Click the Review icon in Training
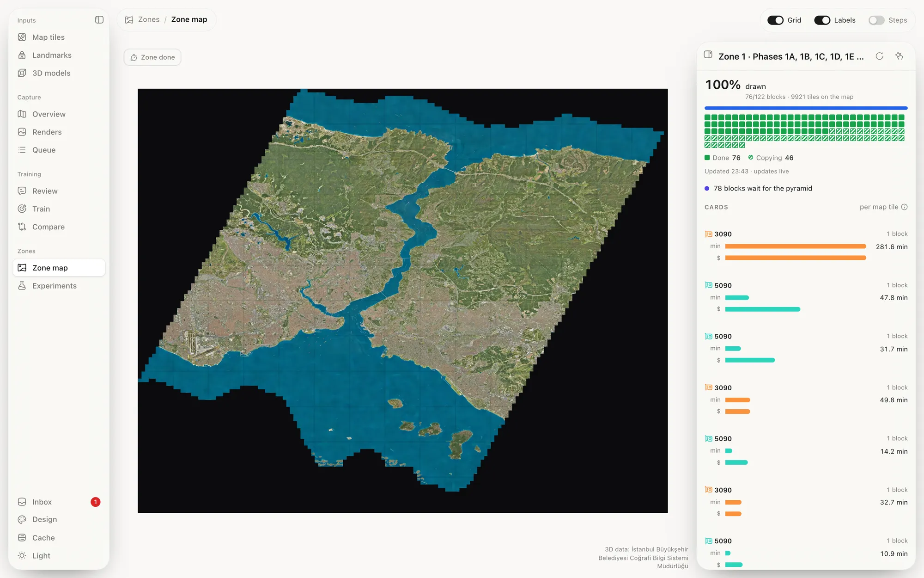 (22, 191)
